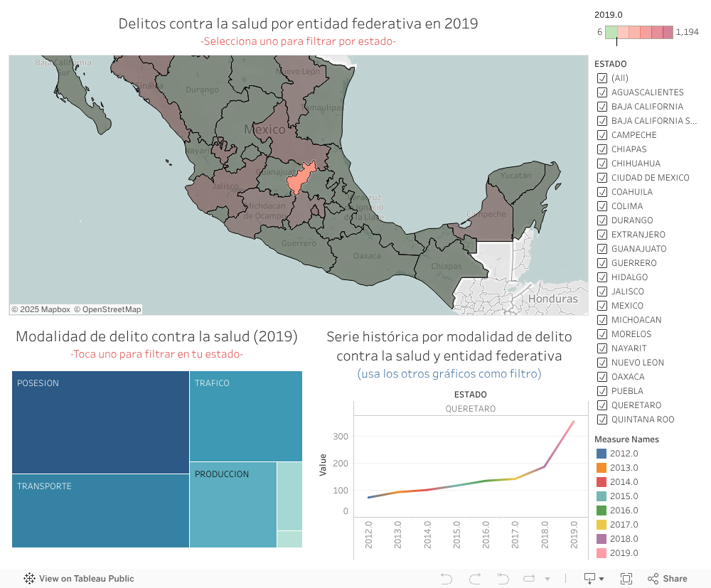Click the Share icon
Image resolution: width=711 pixels, height=588 pixels.
coord(668,579)
